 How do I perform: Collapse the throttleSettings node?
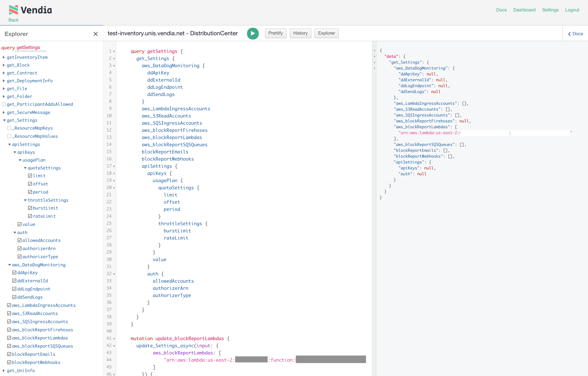(25, 200)
